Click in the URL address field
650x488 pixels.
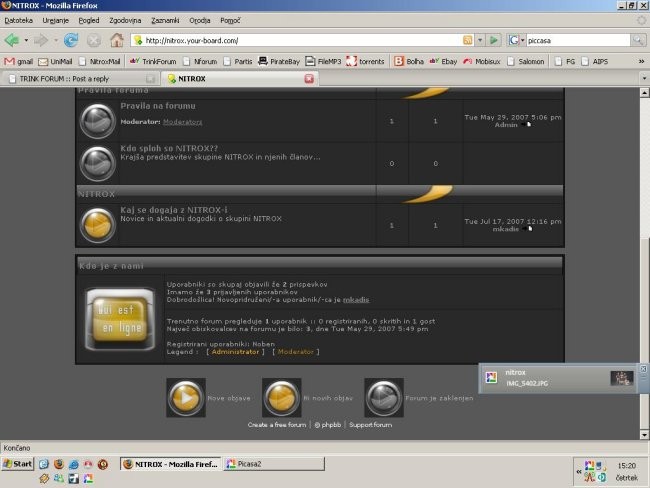pyautogui.click(x=300, y=40)
